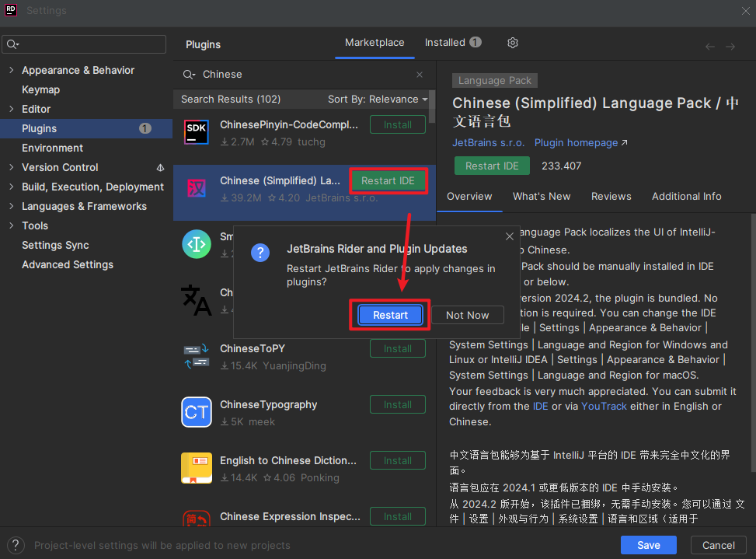The height and width of the screenshot is (559, 756).
Task: Expand the Editor settings node
Action: [12, 109]
